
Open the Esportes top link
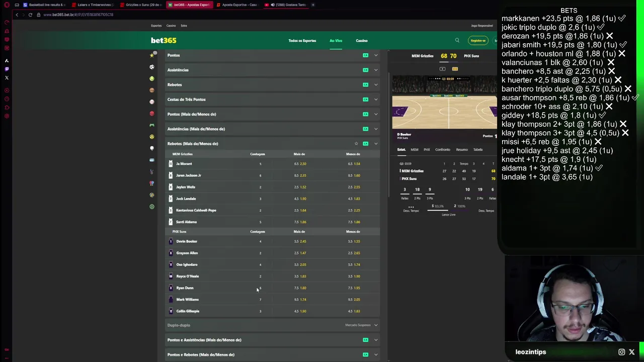point(156,26)
